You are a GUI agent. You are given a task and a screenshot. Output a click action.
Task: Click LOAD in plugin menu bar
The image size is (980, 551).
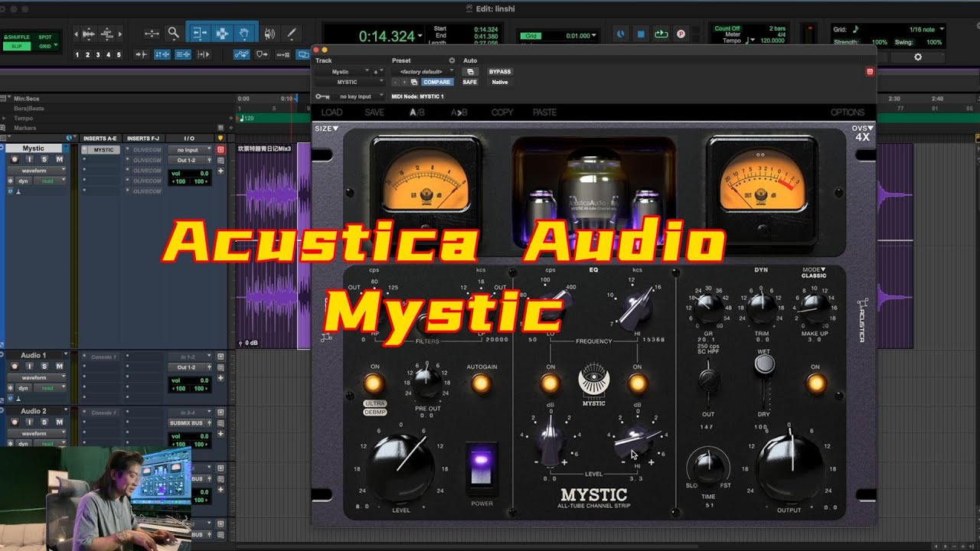click(332, 112)
